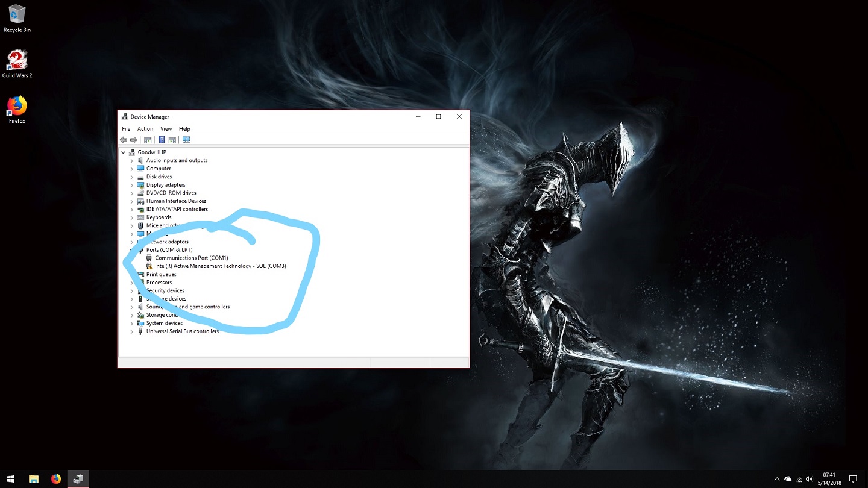Click the drive icon beside Disk drives
Viewport: 868px width, 488px height.
(x=140, y=177)
